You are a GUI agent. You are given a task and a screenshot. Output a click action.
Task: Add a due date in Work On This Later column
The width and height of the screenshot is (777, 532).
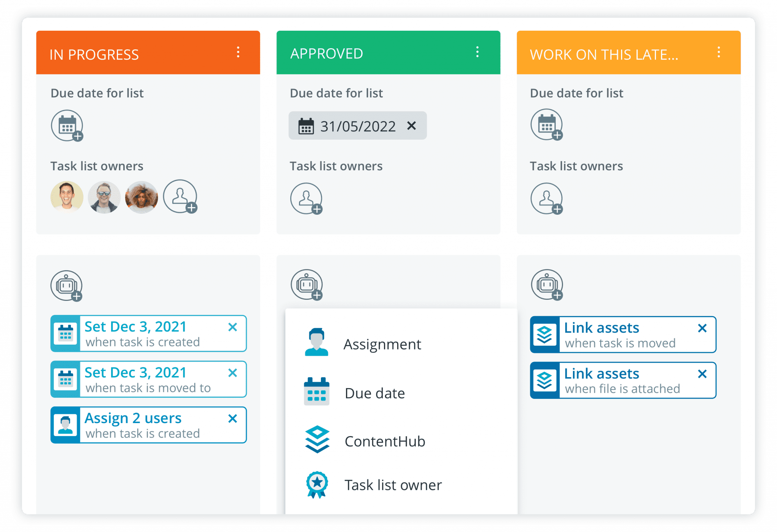(546, 125)
